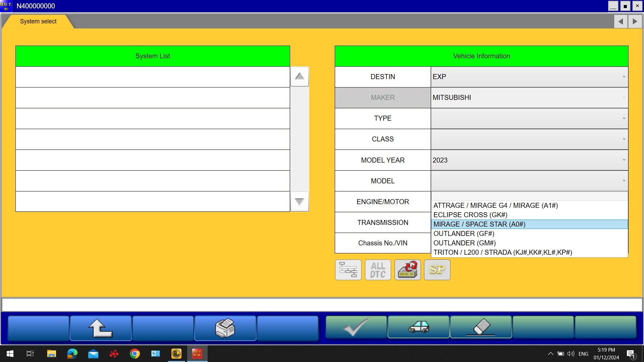Show hidden system tray icons
Viewport: 644px width, 362px height.
point(550,354)
